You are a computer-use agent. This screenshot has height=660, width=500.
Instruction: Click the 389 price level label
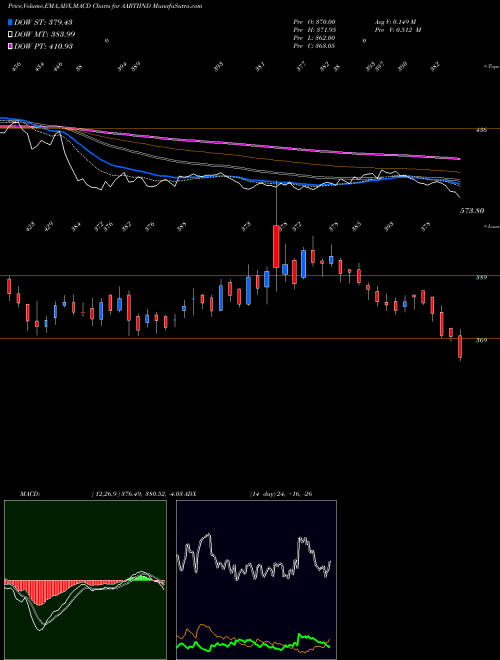pyautogui.click(x=481, y=277)
